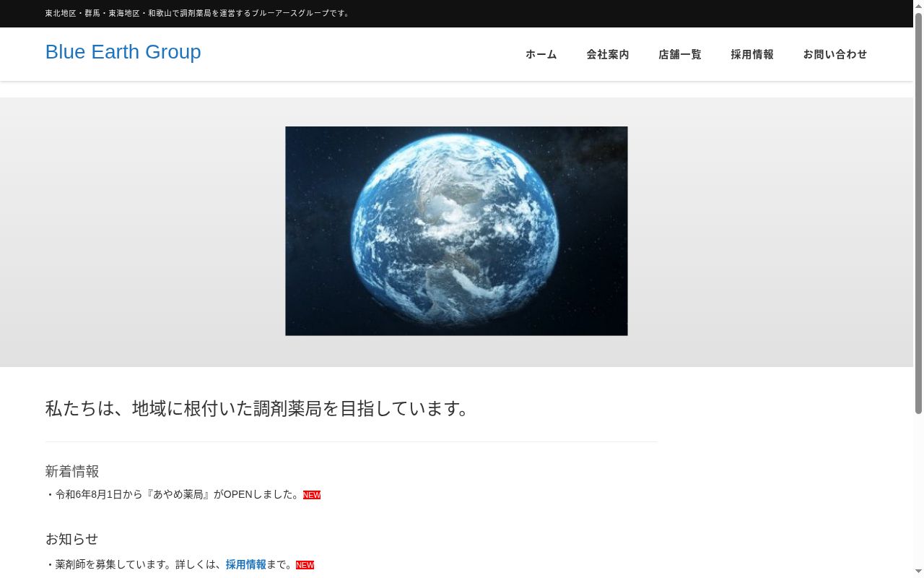Click the top tagline about ブルーアースグループ
Screen dimensions: 924x578
(198, 13)
